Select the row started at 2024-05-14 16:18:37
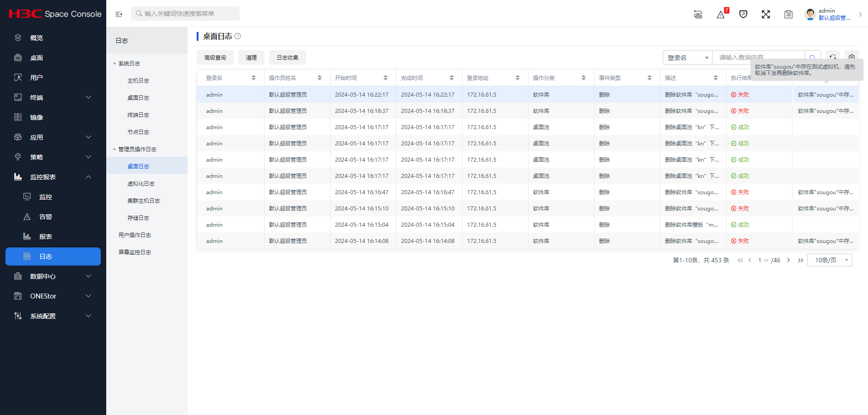This screenshot has height=415, width=868. tap(528, 111)
